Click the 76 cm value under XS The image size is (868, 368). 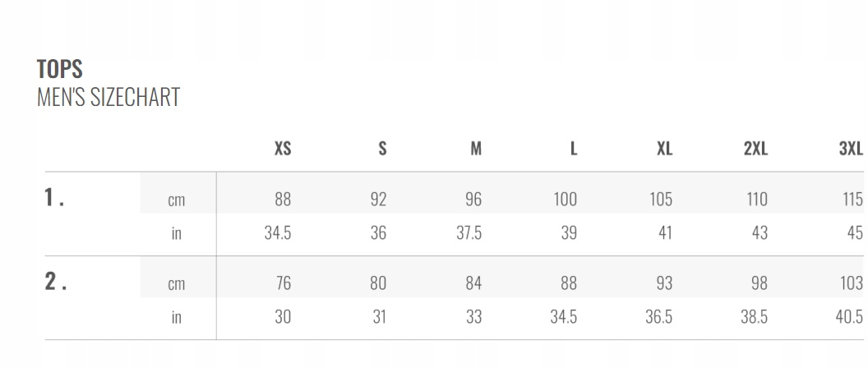(283, 283)
